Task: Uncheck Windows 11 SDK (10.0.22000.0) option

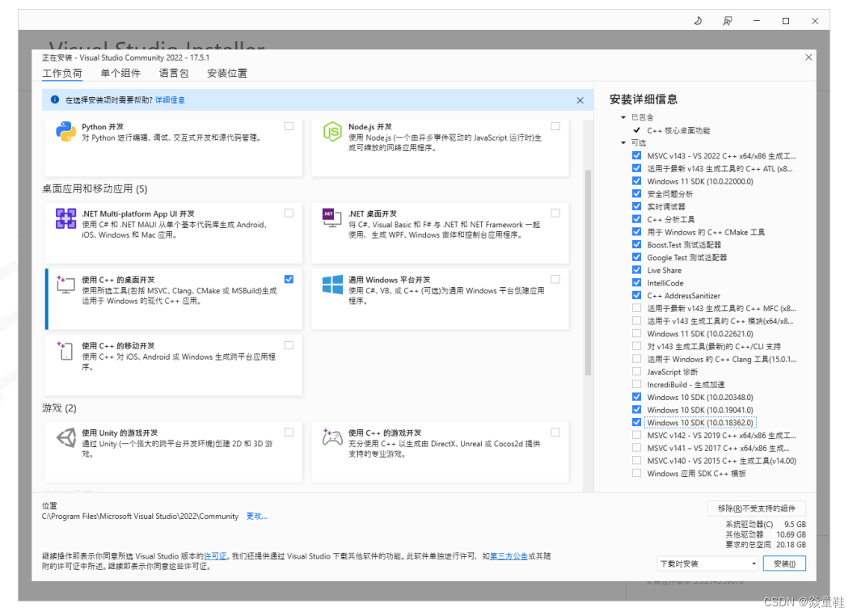Action: 637,181
